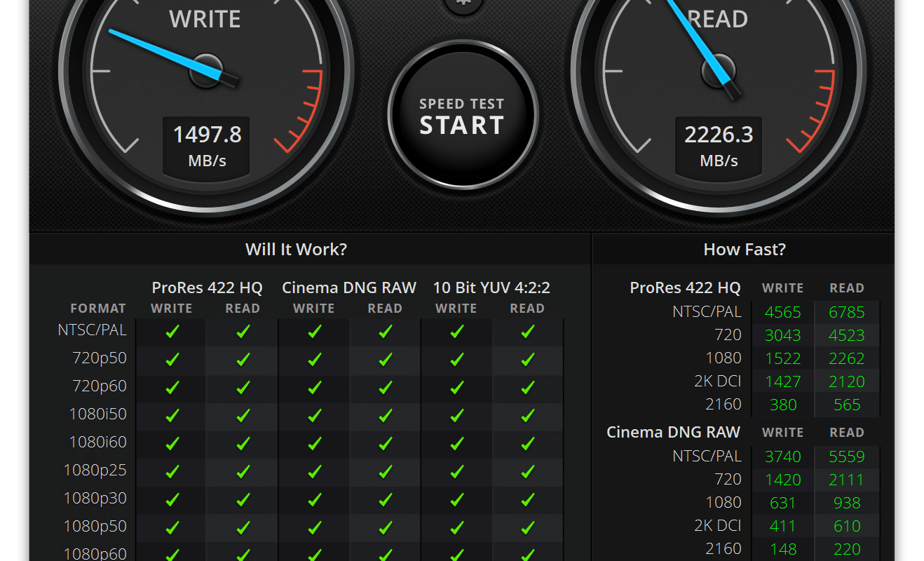Start the speed test
Viewport: 924px width, 561px height.
(x=462, y=116)
